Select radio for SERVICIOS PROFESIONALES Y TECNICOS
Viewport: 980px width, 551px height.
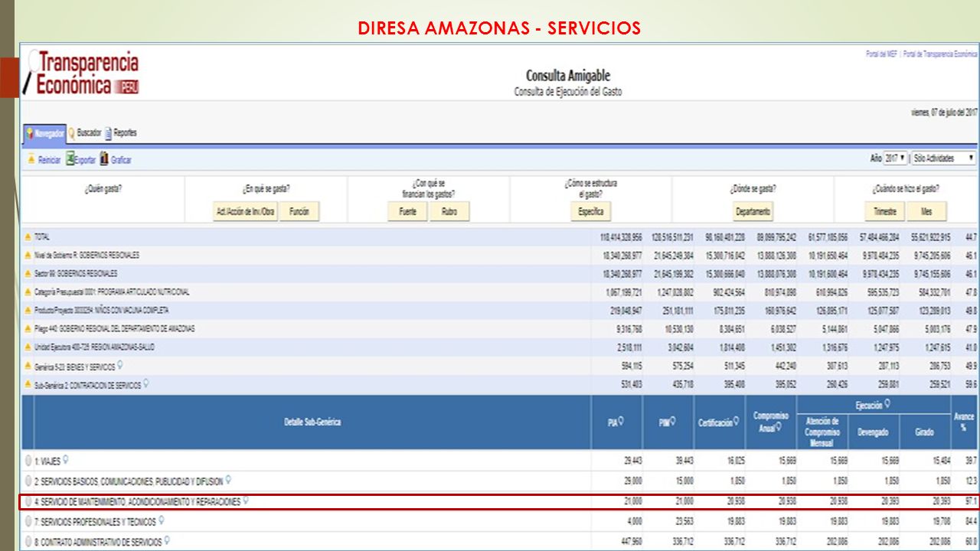[28, 522]
